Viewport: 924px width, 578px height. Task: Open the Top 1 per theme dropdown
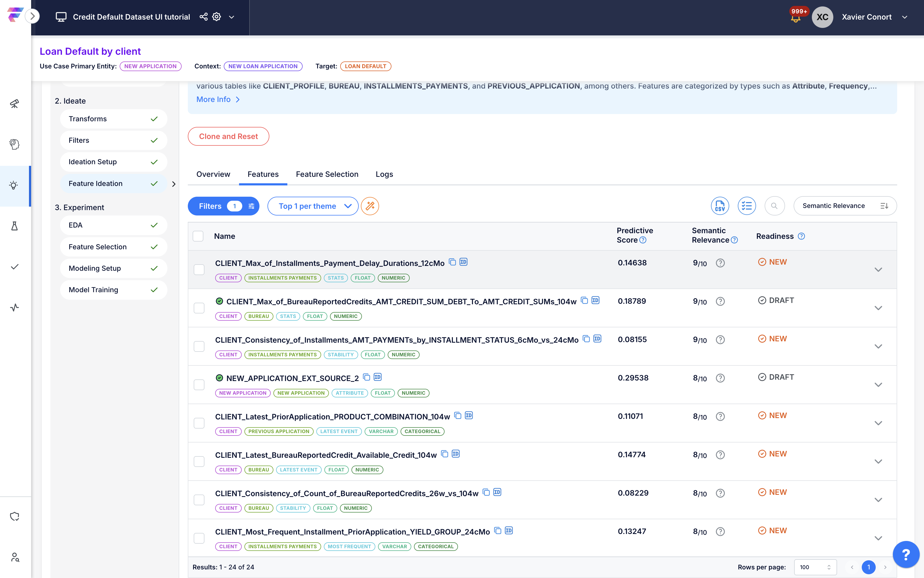click(x=313, y=206)
